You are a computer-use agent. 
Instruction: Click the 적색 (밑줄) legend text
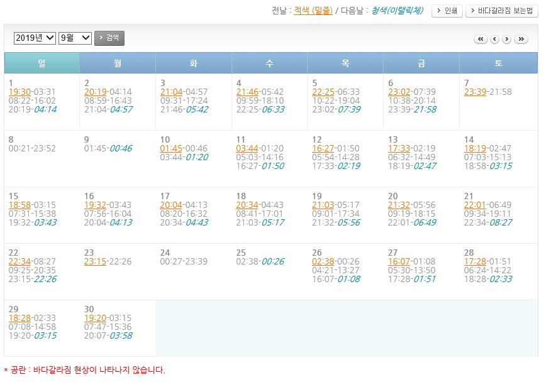(313, 11)
